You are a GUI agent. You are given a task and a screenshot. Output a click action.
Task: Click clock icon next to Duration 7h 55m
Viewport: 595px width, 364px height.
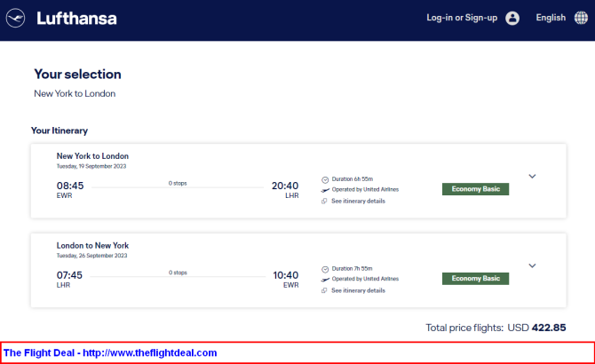coord(325,269)
